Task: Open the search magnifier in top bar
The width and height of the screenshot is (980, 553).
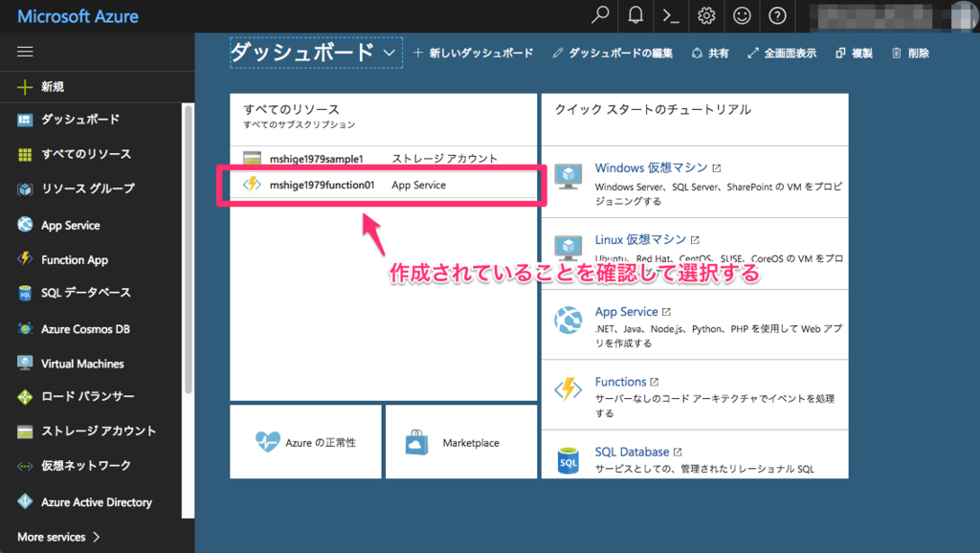Action: (x=600, y=15)
